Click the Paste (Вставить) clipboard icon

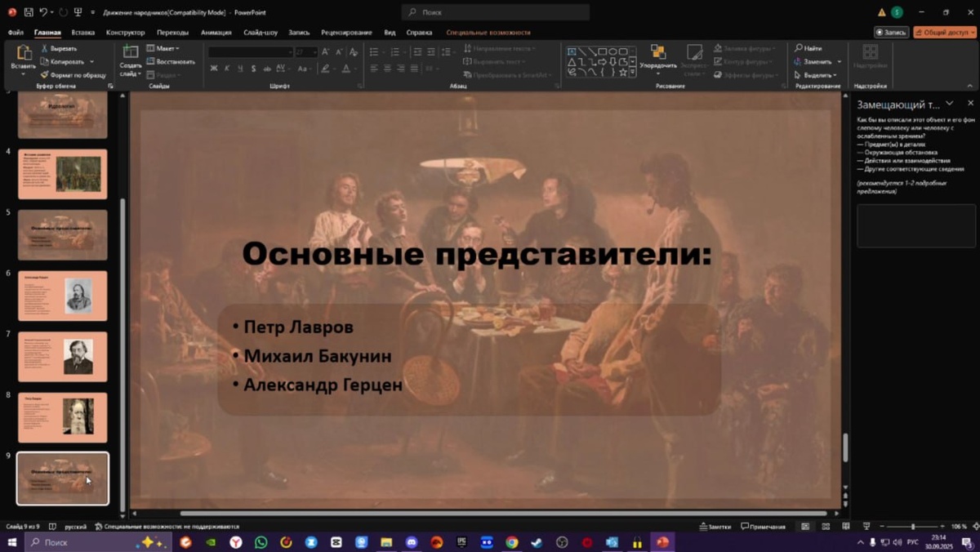(x=24, y=53)
